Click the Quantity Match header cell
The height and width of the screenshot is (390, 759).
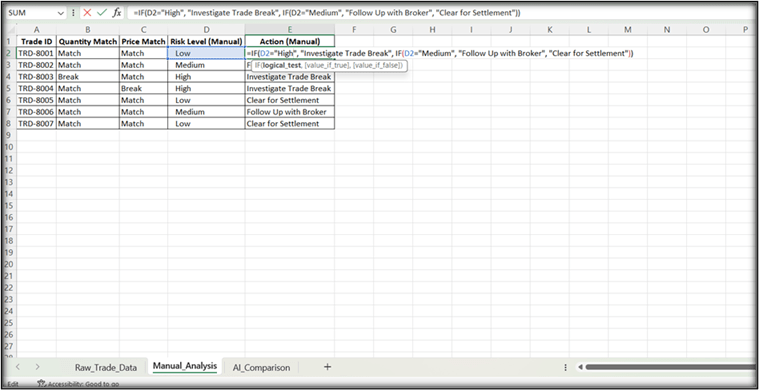tap(88, 42)
